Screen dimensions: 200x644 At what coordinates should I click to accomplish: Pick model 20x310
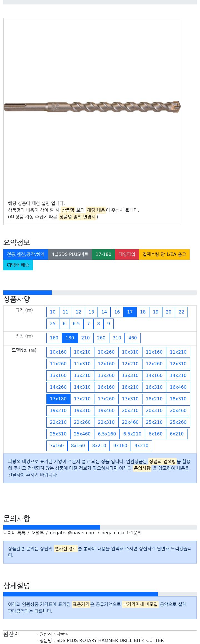click(x=154, y=411)
